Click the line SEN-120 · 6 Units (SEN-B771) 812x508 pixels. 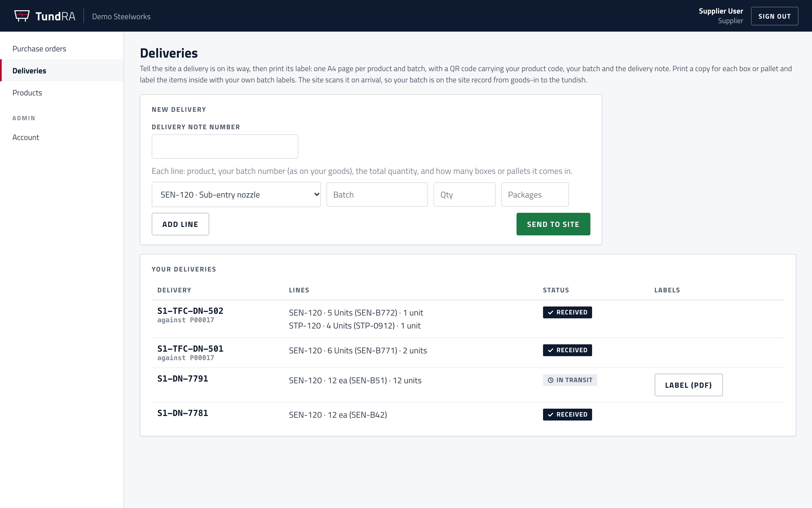click(358, 351)
